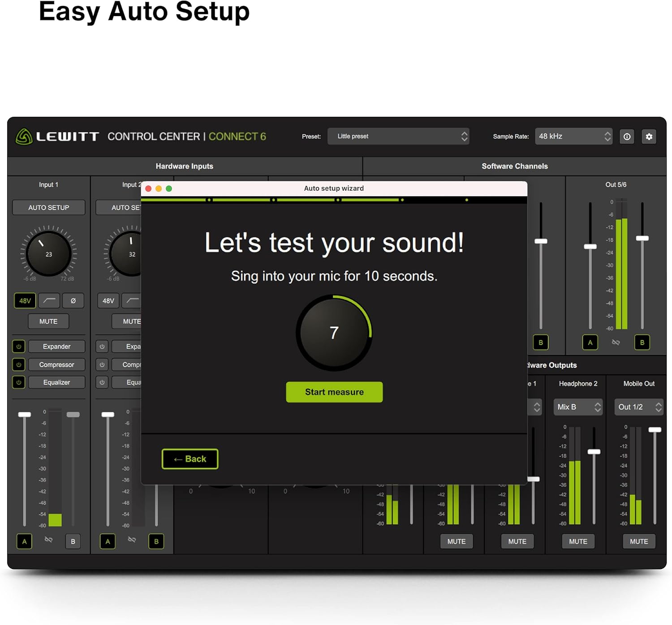This screenshot has height=625, width=672.
Task: Open the Preset dropdown showing Little preset
Action: click(x=399, y=136)
